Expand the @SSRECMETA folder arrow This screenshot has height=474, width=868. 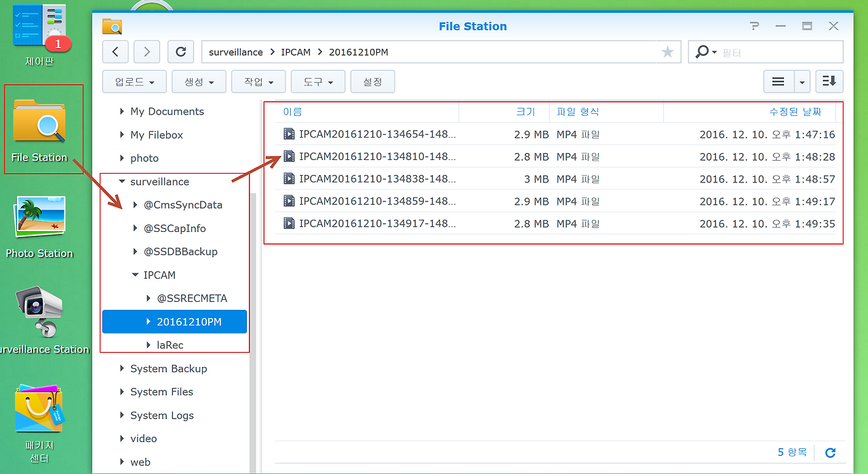(149, 298)
